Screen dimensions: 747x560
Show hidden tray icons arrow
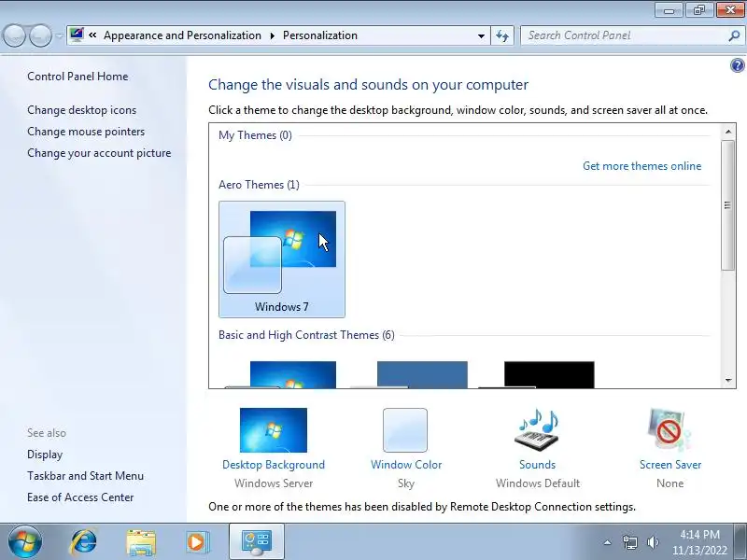[608, 542]
